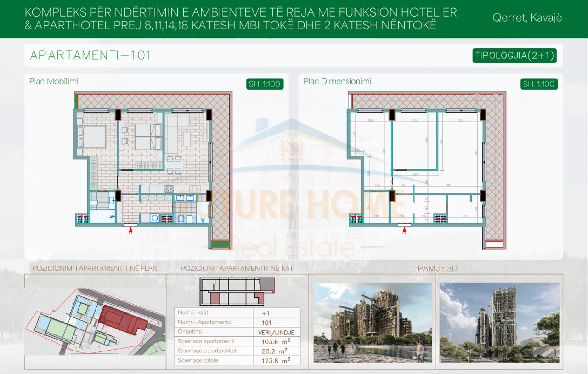The width and height of the screenshot is (588, 374).
Task: Click the floor position diagram
Action: tap(237, 291)
